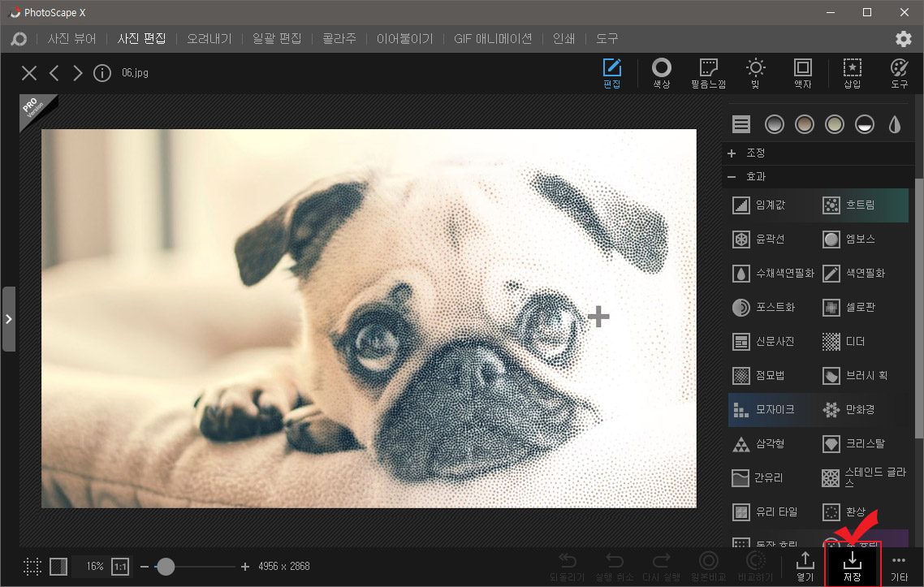The height and width of the screenshot is (587, 924).
Task: Select the brown sepia circle preset
Action: [x=805, y=124]
